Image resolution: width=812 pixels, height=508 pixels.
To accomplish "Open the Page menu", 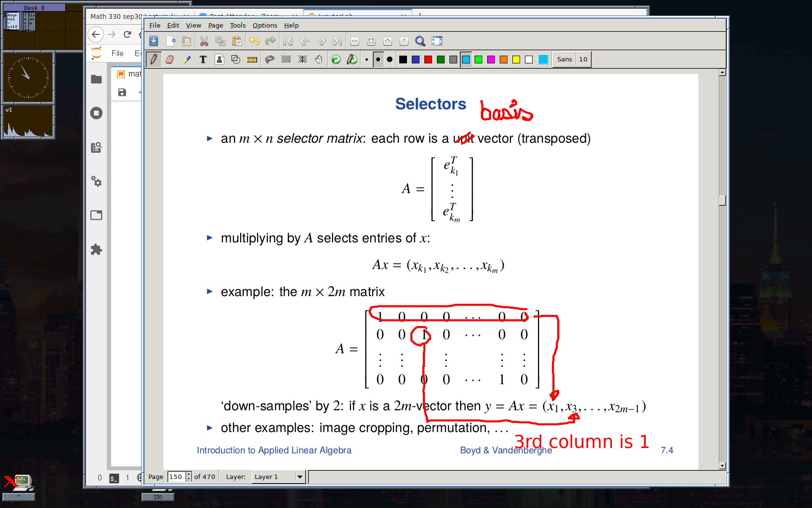I will [x=215, y=25].
